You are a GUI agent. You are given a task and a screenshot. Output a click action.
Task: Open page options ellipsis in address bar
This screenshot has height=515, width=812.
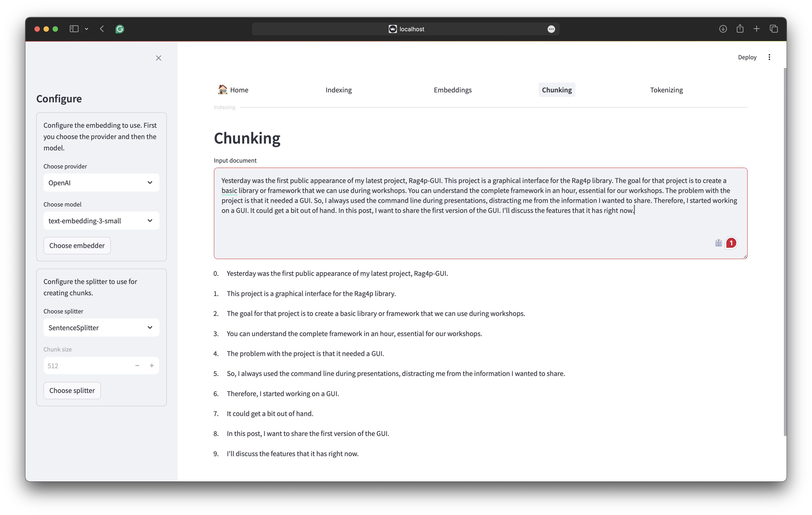pyautogui.click(x=551, y=29)
